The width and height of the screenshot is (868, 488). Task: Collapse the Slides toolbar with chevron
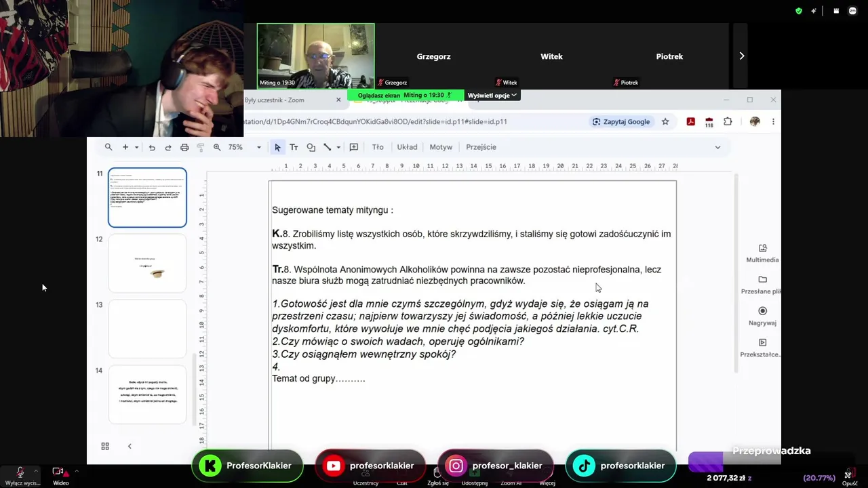[717, 147]
